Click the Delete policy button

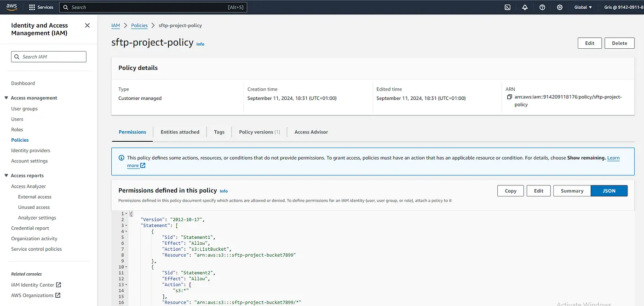(619, 43)
